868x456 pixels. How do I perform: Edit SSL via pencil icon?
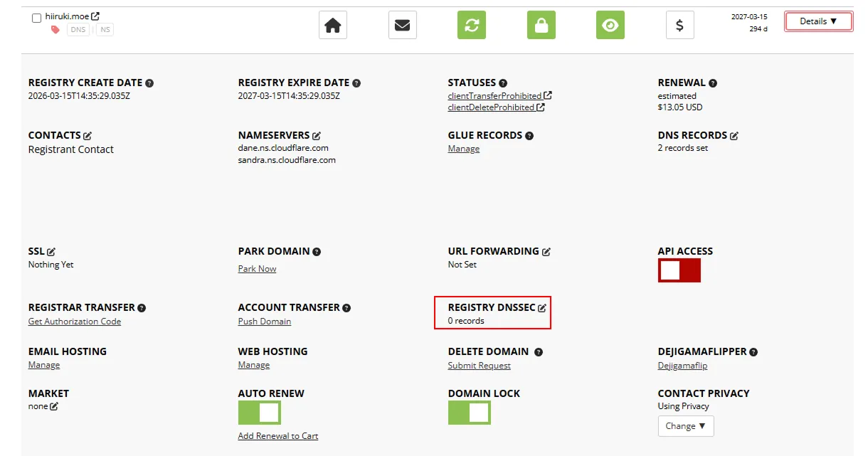pos(51,252)
